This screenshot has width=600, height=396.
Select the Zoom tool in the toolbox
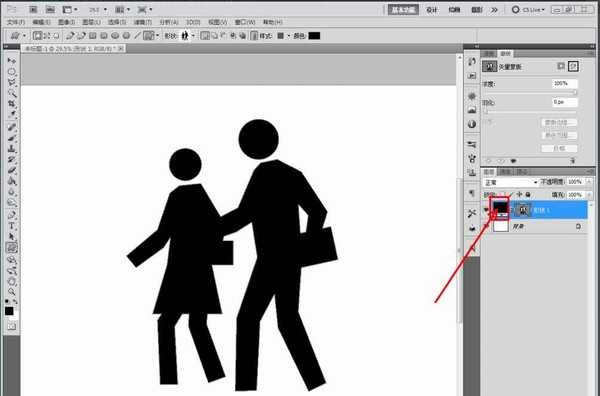(11, 292)
